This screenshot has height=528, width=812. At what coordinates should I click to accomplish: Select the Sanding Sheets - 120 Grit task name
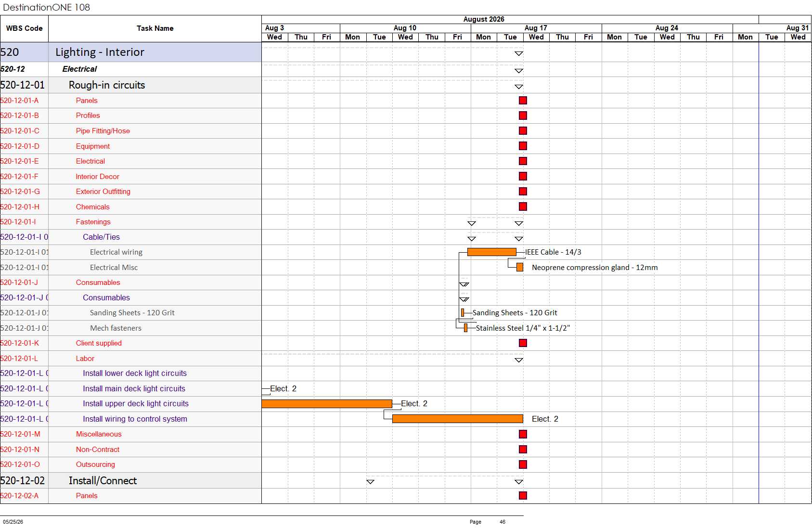(x=132, y=313)
